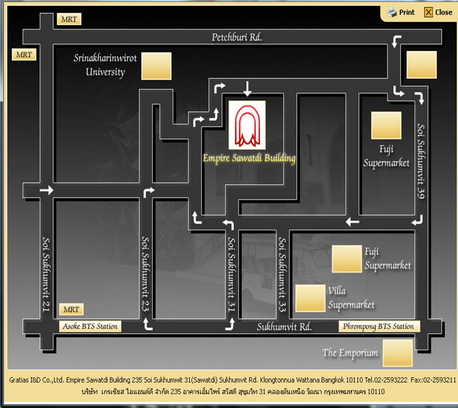Click the English address line with Tel.02-2593222
This screenshot has width=458, height=408.
(x=232, y=380)
